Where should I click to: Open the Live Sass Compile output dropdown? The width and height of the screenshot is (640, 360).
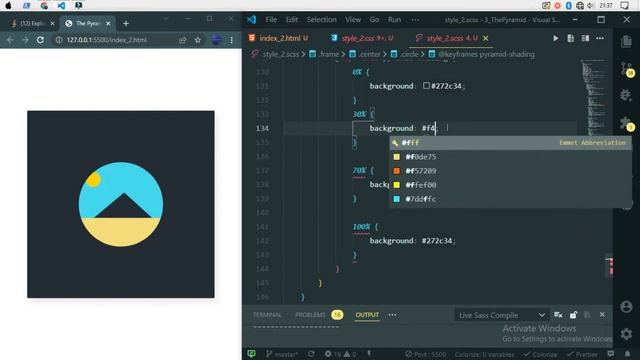pos(502,315)
